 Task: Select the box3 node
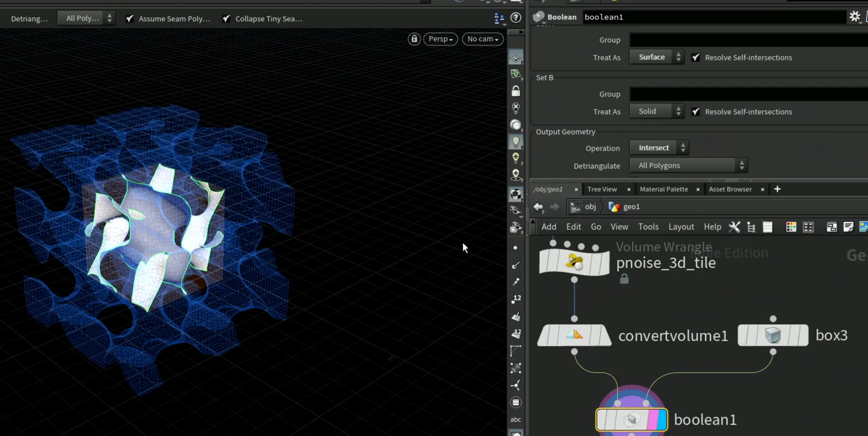pos(773,335)
